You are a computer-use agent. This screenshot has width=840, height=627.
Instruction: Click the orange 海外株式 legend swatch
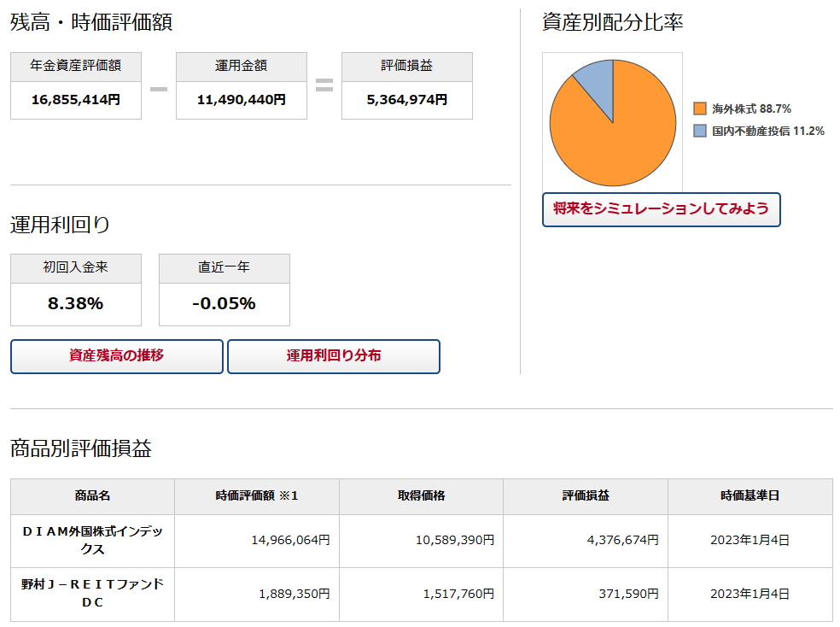coord(700,108)
